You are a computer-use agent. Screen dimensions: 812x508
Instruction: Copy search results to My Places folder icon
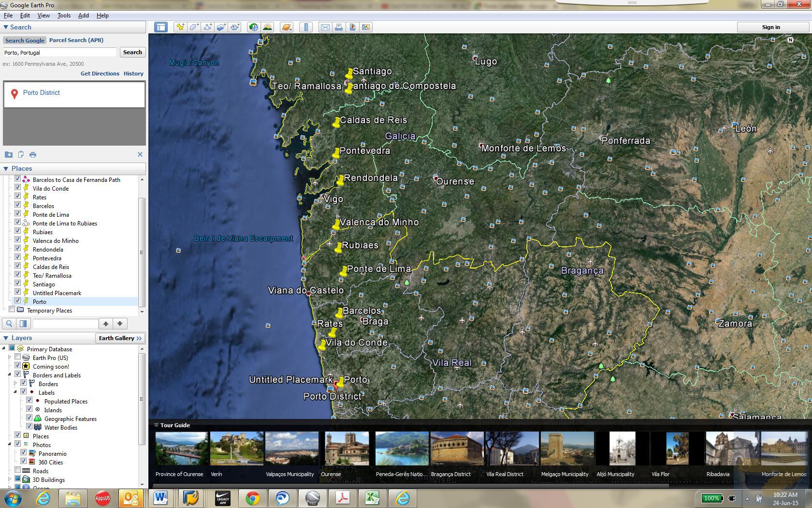click(9, 154)
